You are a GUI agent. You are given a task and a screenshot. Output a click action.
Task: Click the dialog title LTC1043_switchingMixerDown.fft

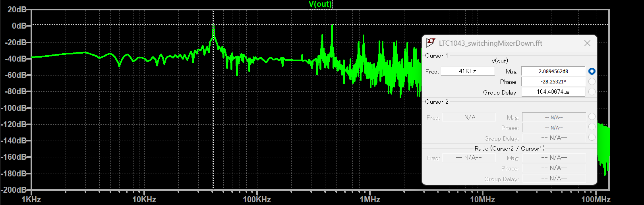point(490,43)
